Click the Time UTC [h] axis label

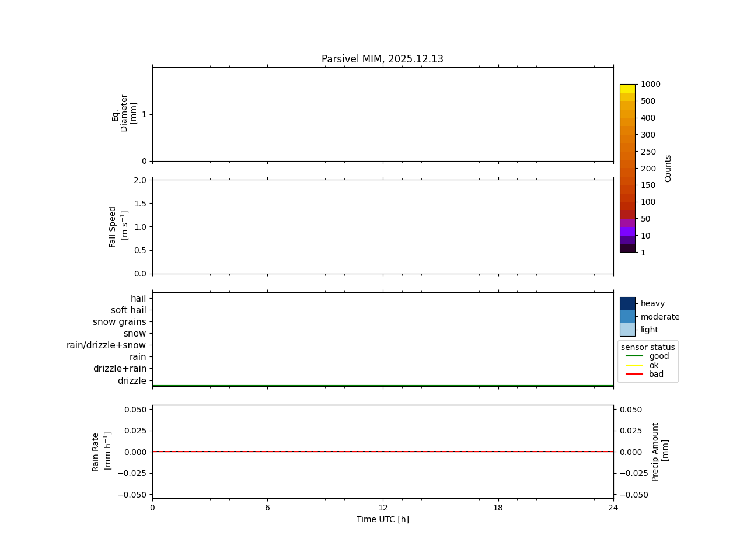tap(383, 519)
